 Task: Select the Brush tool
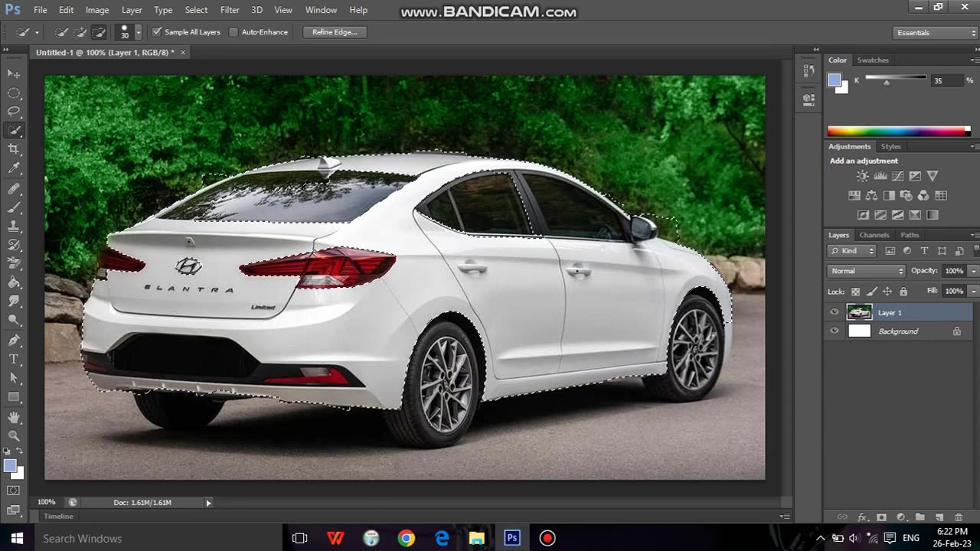(x=14, y=207)
